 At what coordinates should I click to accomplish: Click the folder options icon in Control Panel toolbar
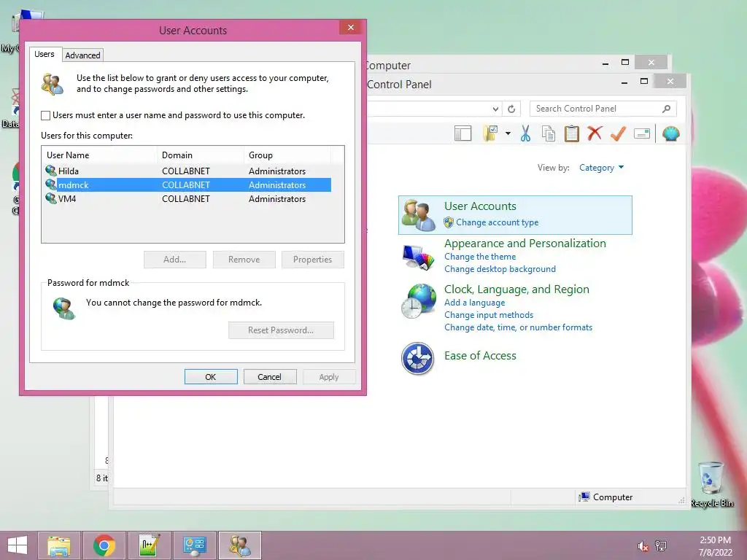click(x=489, y=134)
